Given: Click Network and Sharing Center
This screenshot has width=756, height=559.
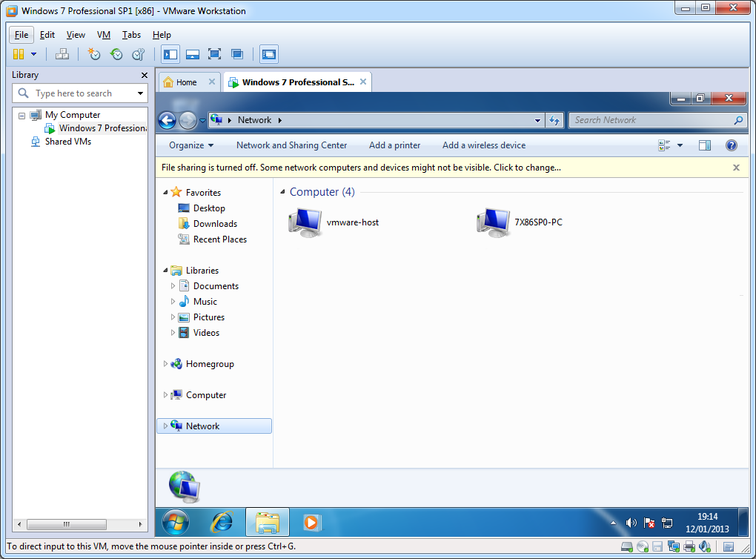Looking at the screenshot, I should [291, 145].
